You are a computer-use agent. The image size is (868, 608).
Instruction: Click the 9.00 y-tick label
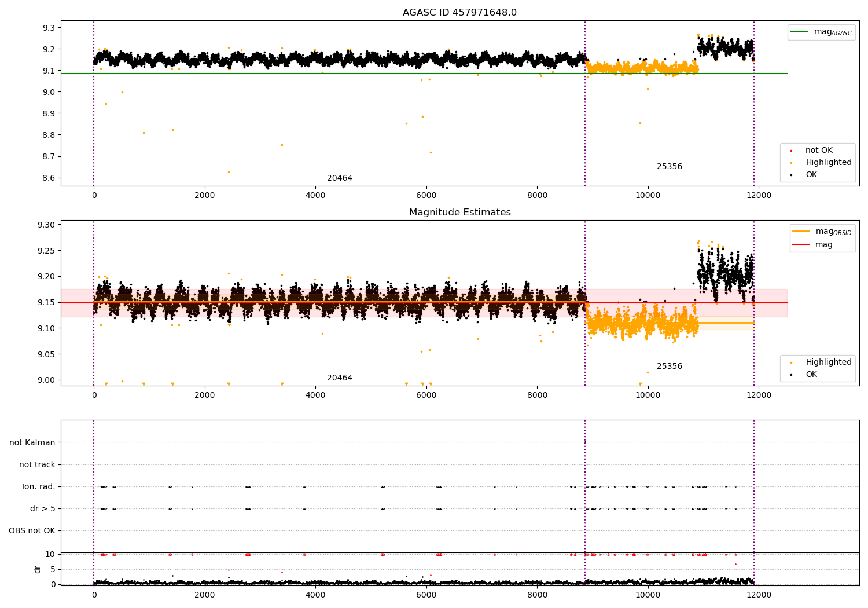(x=46, y=380)
